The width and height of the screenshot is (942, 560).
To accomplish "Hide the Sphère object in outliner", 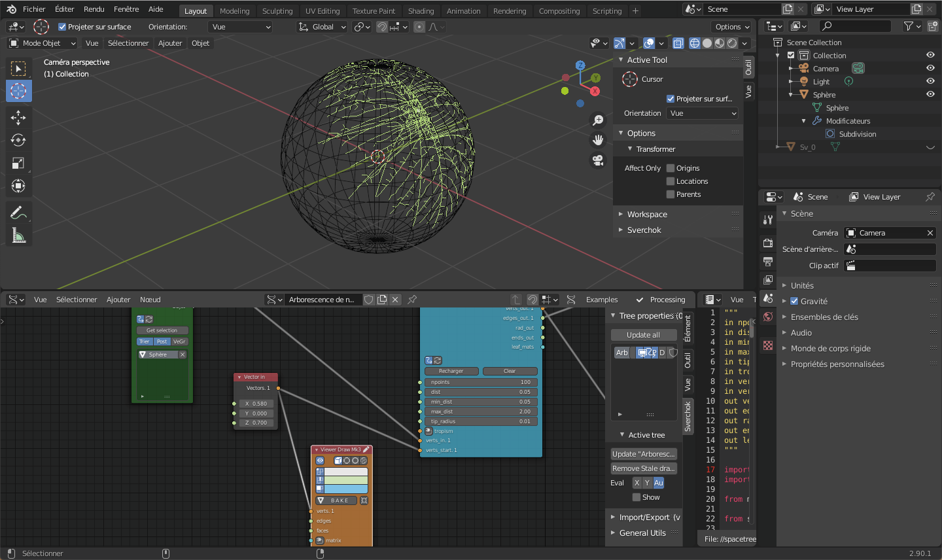I will 930,95.
